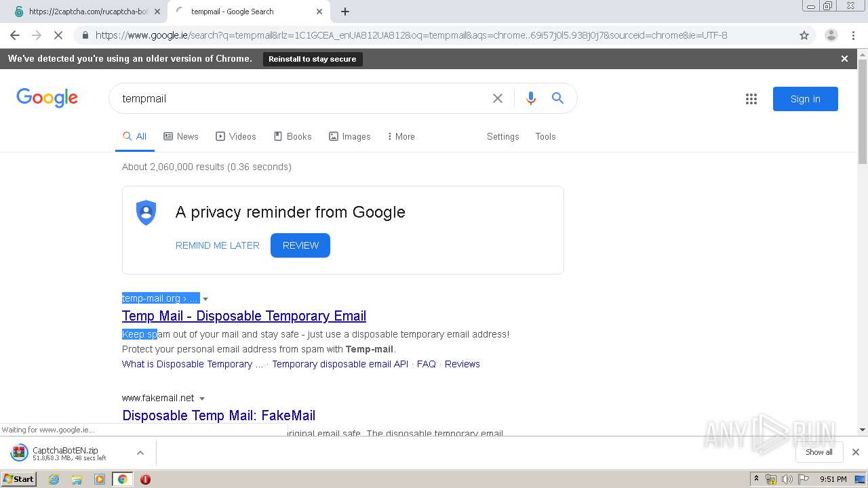Submit search with magnifier icon
The image size is (868, 488).
pos(557,98)
